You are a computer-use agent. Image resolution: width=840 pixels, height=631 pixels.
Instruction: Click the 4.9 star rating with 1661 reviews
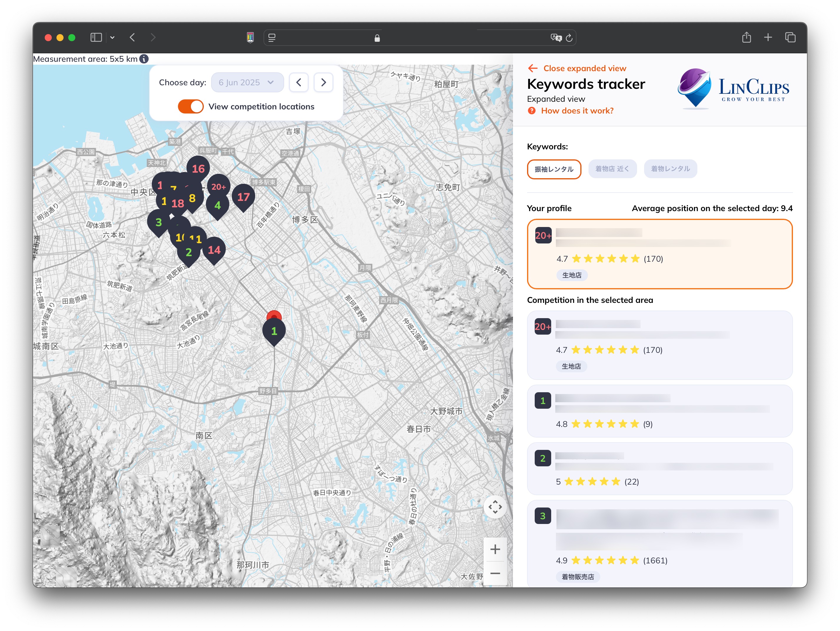pos(611,560)
